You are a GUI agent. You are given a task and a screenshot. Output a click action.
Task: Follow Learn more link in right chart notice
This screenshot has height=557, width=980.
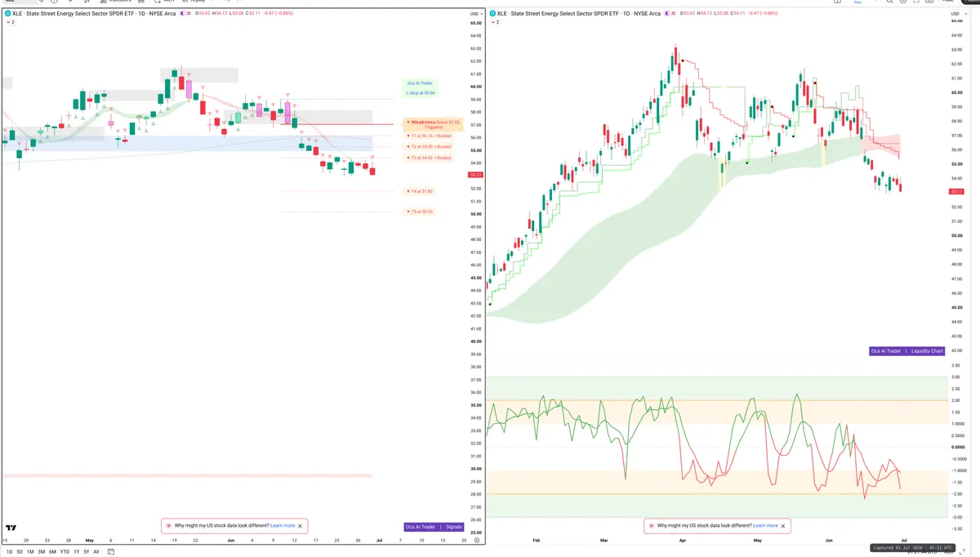point(766,526)
